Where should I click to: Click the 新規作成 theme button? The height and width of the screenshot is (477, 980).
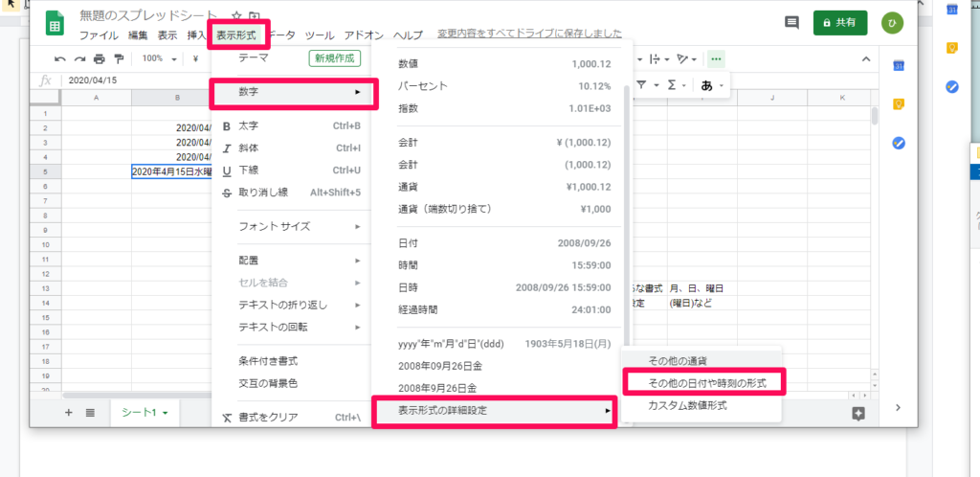tap(332, 58)
